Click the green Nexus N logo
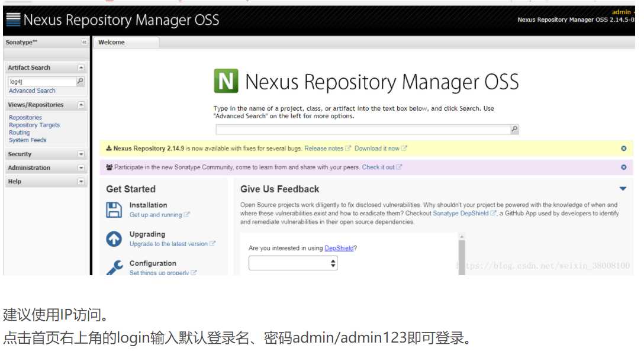The image size is (644, 358). (x=226, y=81)
